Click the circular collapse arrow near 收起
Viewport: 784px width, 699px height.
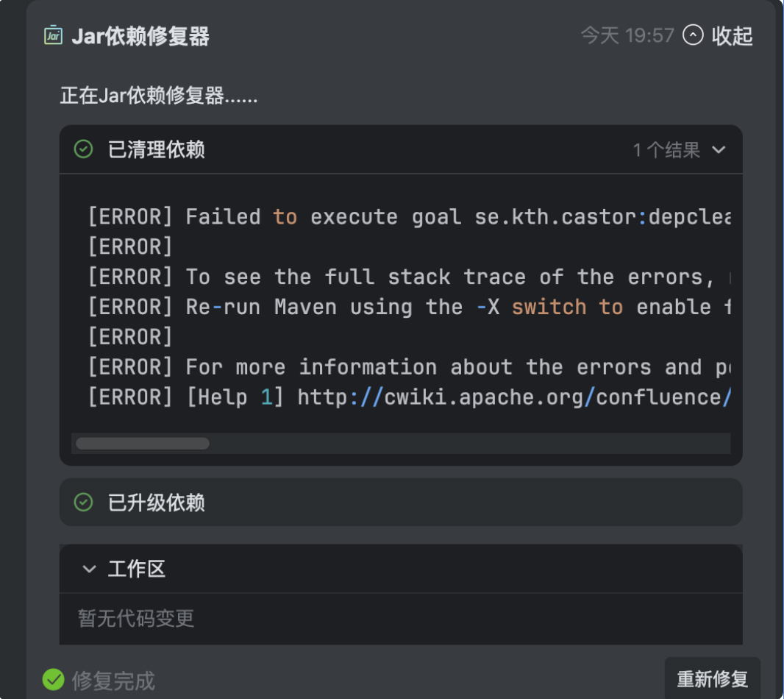[692, 35]
